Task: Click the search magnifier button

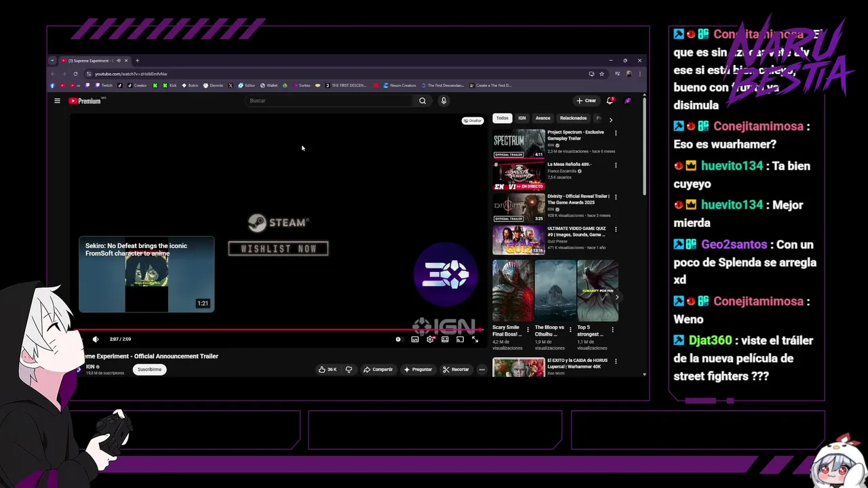Action: [422, 101]
